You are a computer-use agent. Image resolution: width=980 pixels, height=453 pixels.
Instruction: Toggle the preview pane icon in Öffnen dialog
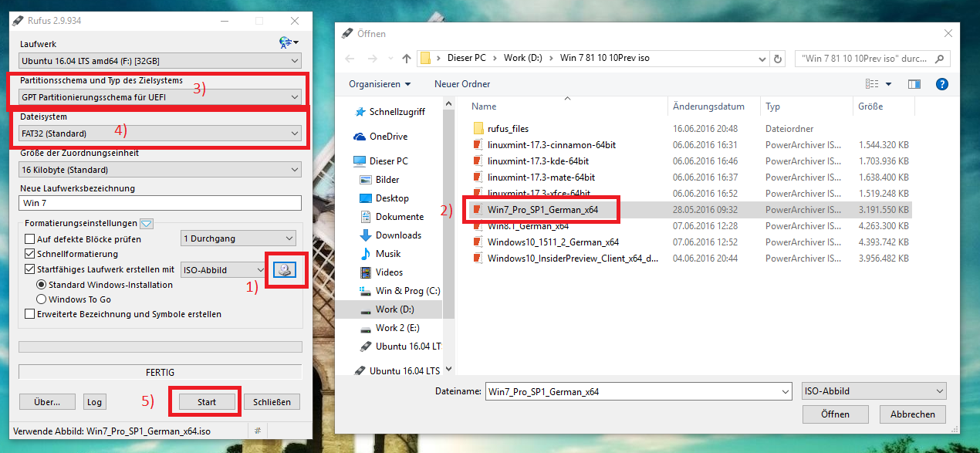pyautogui.click(x=914, y=84)
